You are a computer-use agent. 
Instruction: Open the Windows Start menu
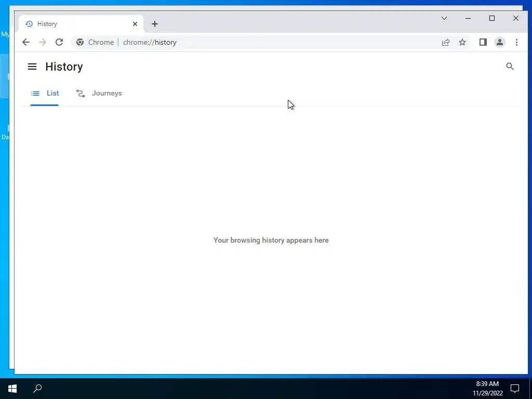tap(12, 389)
